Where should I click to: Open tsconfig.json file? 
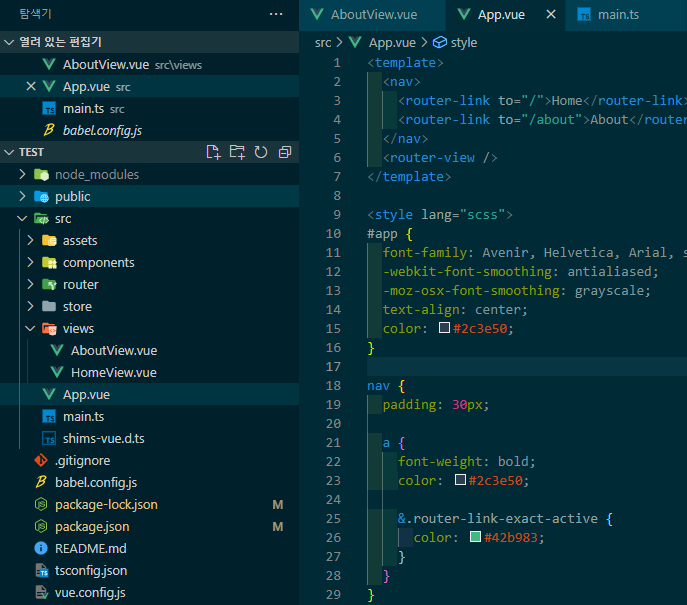pos(149,570)
